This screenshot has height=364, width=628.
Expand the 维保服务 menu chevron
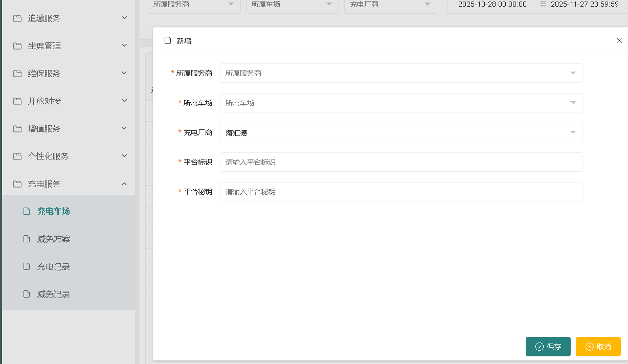[x=124, y=73]
